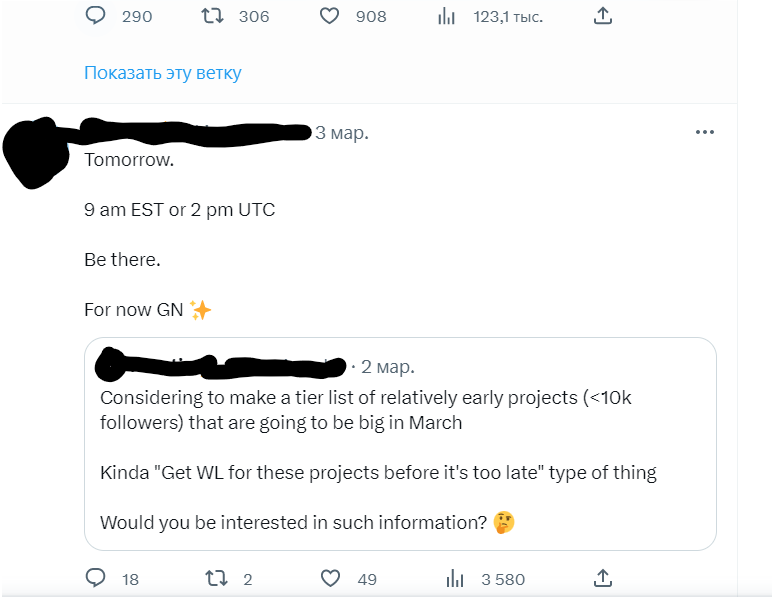Image resolution: width=772 pixels, height=597 pixels.
Task: Open the Показать эту ветку thread link
Action: click(x=163, y=73)
